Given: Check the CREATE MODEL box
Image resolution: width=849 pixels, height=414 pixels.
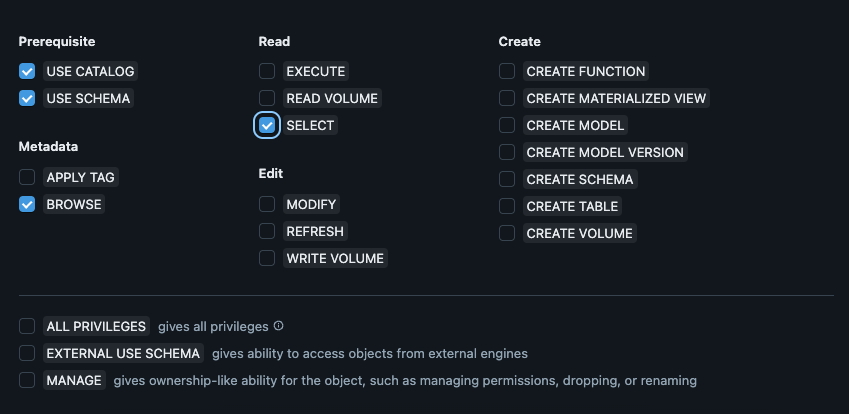Looking at the screenshot, I should [507, 126].
